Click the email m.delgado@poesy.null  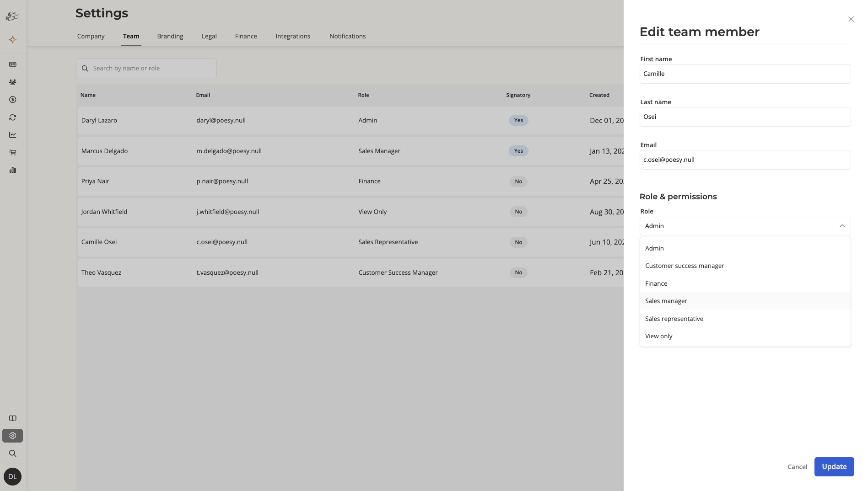tap(229, 151)
